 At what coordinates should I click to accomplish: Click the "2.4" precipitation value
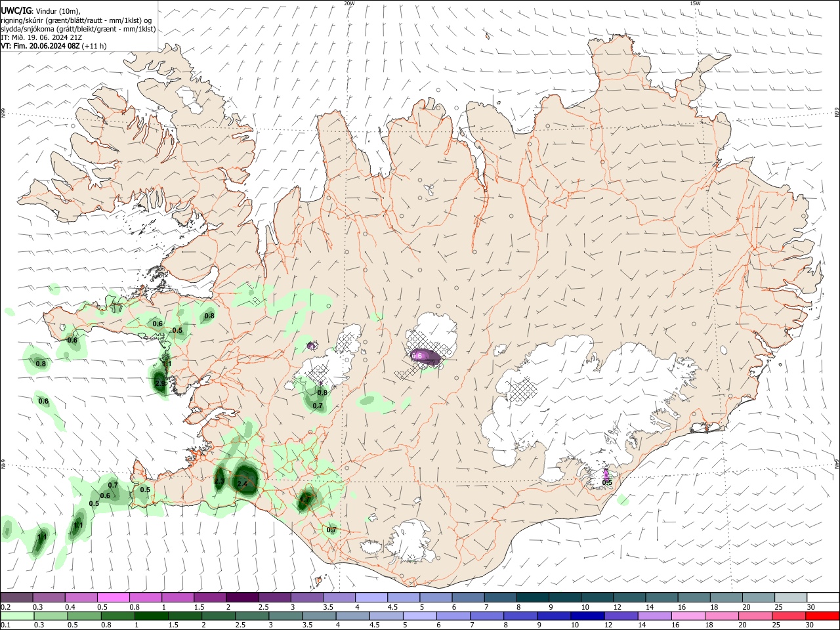pyautogui.click(x=242, y=484)
